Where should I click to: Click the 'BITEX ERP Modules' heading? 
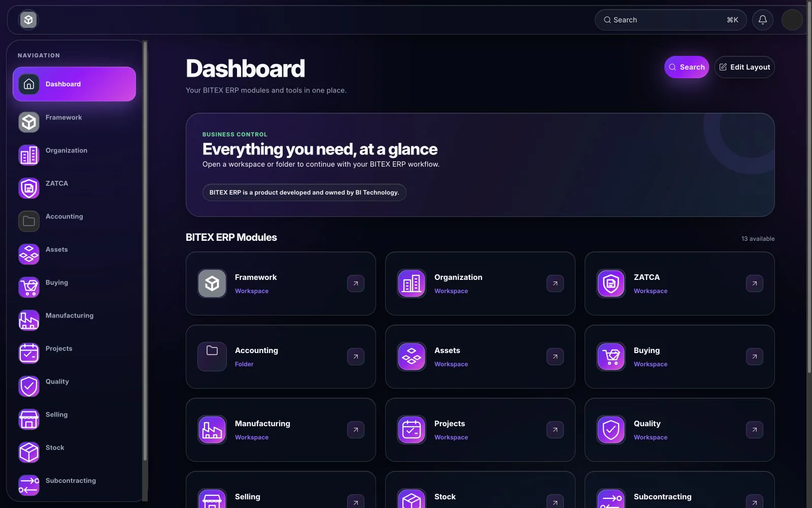point(231,237)
